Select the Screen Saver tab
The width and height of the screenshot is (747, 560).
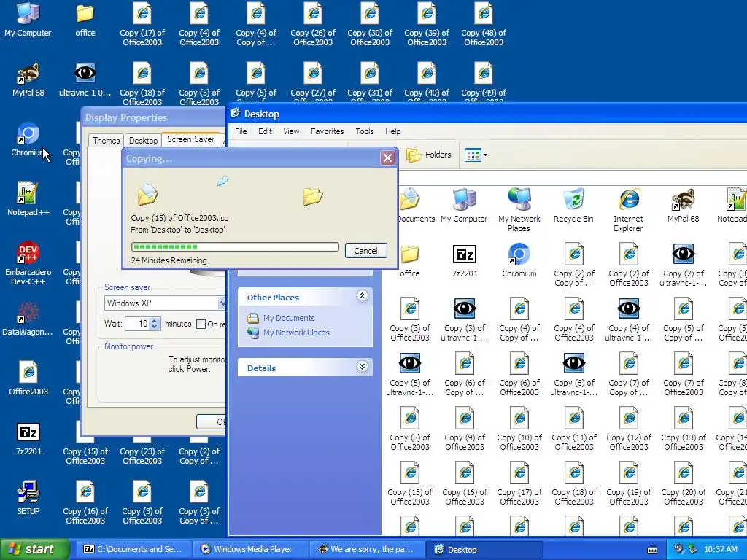tap(190, 139)
